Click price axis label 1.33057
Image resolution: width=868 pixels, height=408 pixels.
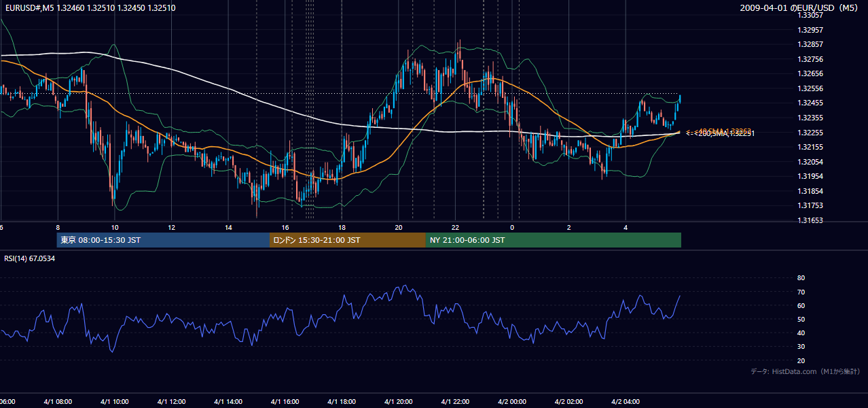click(x=810, y=15)
